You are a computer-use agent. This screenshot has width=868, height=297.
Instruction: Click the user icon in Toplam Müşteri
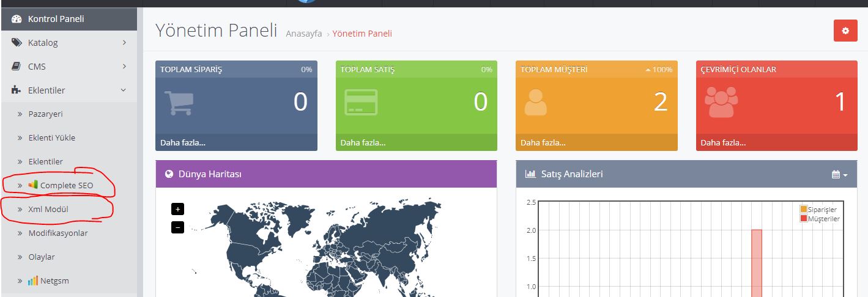(x=535, y=103)
